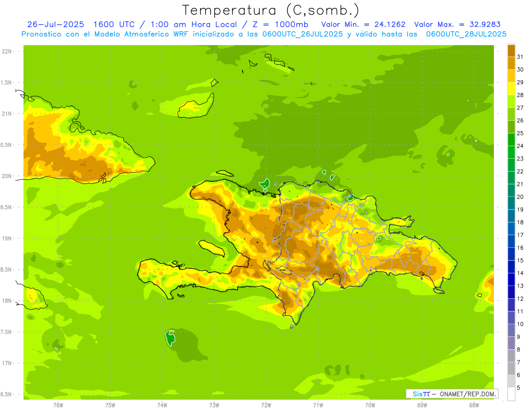The image size is (532, 411).
Task: Select the dark blue legend band between 12 and 13
Action: coord(511,292)
